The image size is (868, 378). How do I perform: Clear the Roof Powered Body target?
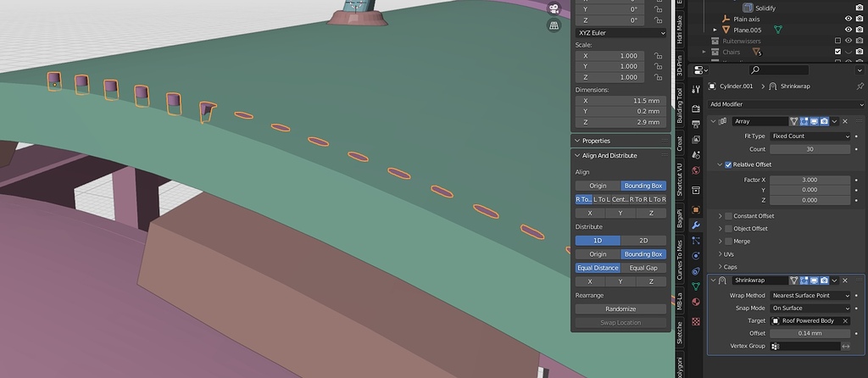click(845, 321)
